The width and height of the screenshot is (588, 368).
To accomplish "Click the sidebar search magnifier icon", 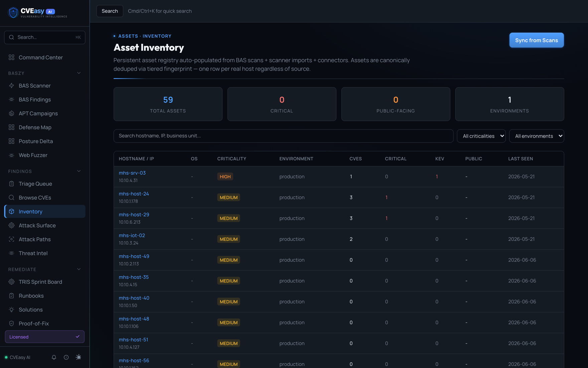I will pos(11,37).
